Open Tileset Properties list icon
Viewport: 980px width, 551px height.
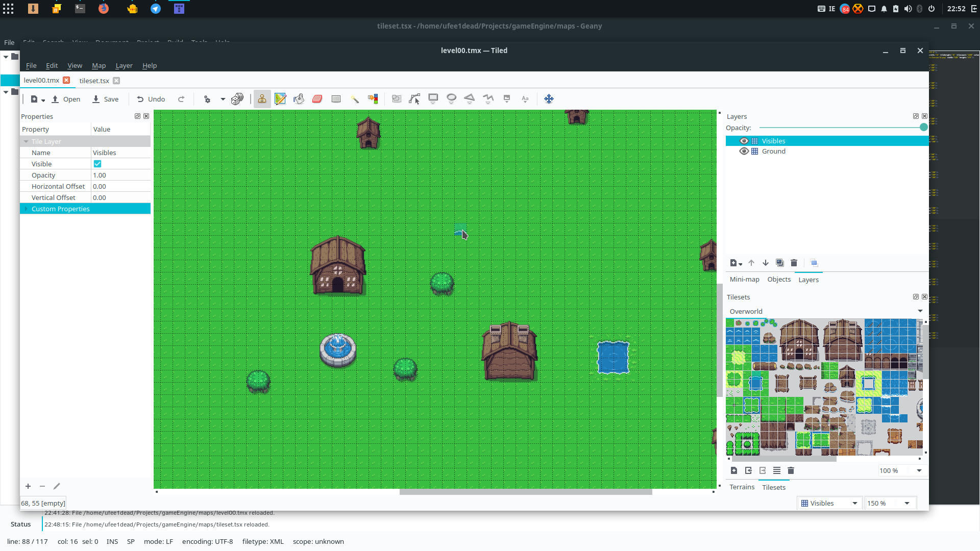pos(777,470)
